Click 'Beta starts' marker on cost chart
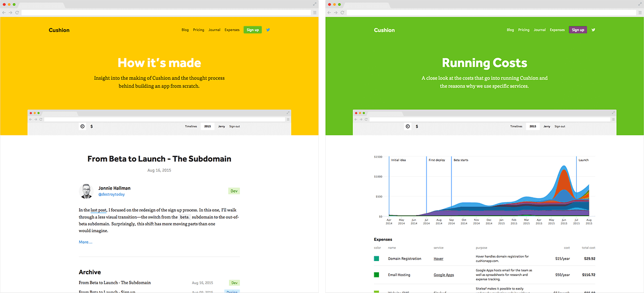The height and width of the screenshot is (293, 644). click(461, 160)
